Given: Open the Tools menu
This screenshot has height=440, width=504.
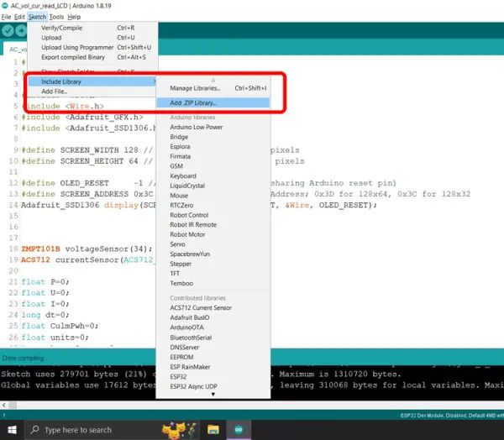Looking at the screenshot, I should (56, 17).
